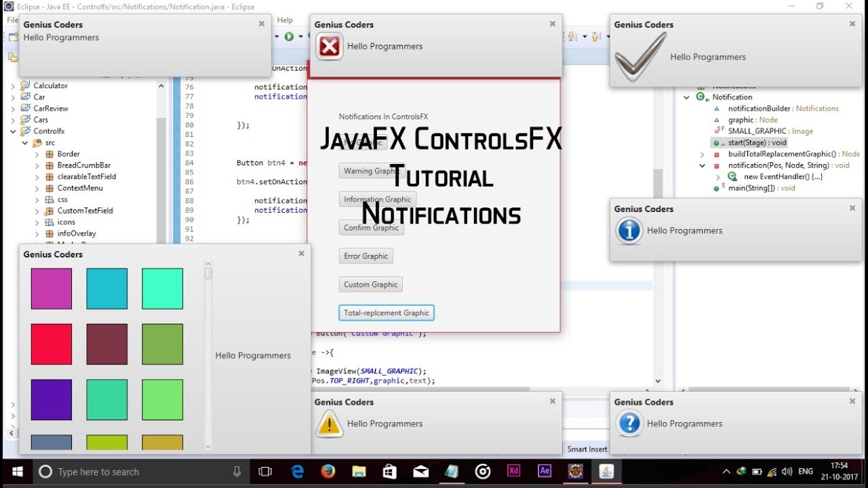The height and width of the screenshot is (488, 868).
Task: Click the Windows Start button
Action: click(16, 472)
